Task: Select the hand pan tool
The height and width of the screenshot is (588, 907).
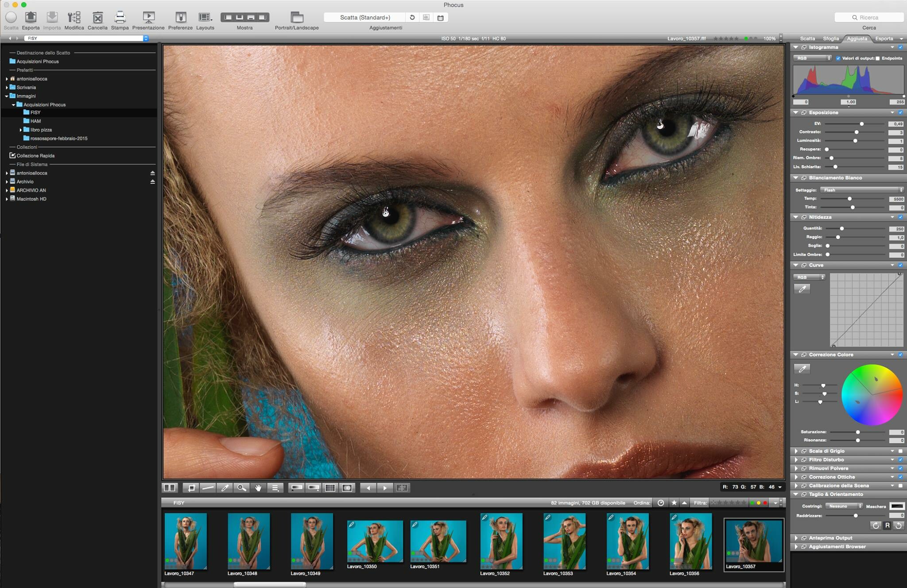Action: pyautogui.click(x=258, y=488)
